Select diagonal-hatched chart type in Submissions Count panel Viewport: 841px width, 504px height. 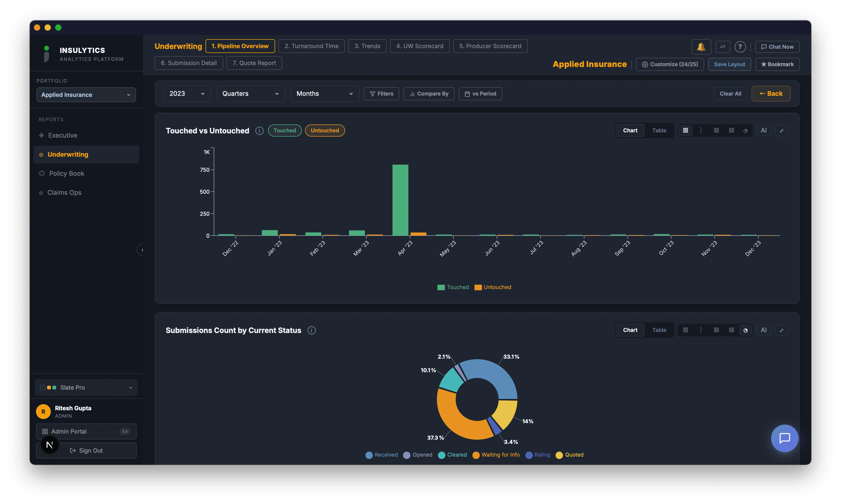point(716,330)
